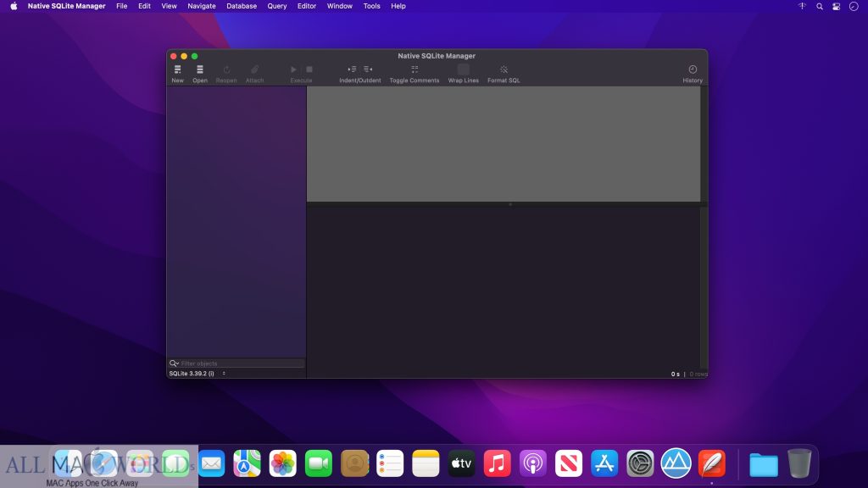The height and width of the screenshot is (488, 868).
Task: Click the Attach paperclip icon
Action: click(x=254, y=69)
